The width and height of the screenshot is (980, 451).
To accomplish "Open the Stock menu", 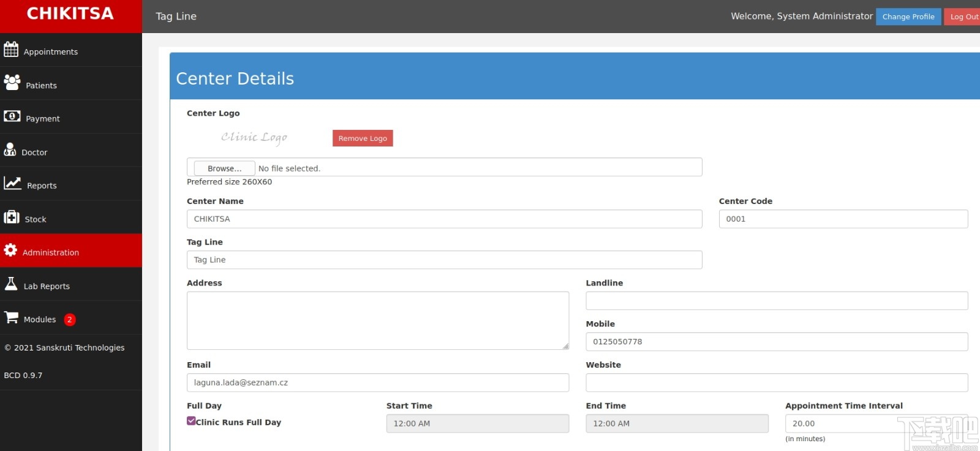I will point(71,218).
